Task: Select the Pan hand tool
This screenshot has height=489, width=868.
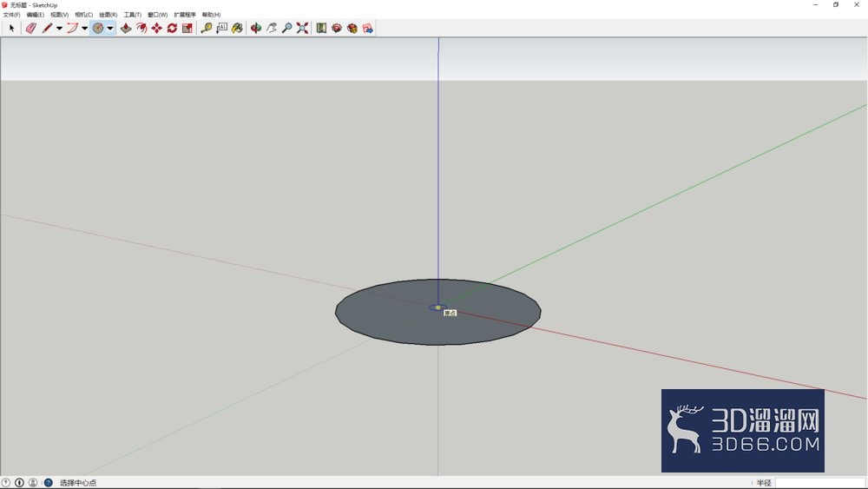Action: click(271, 28)
